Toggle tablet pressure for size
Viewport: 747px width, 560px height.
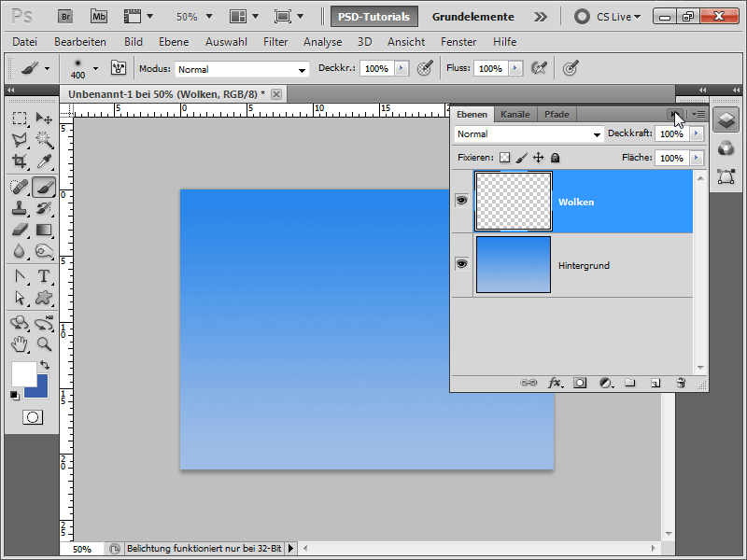[x=571, y=68]
